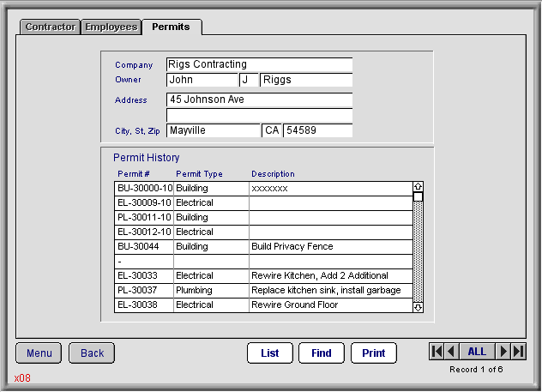
Task: Click Building type in PL-30011-10 row
Action: tap(211, 217)
